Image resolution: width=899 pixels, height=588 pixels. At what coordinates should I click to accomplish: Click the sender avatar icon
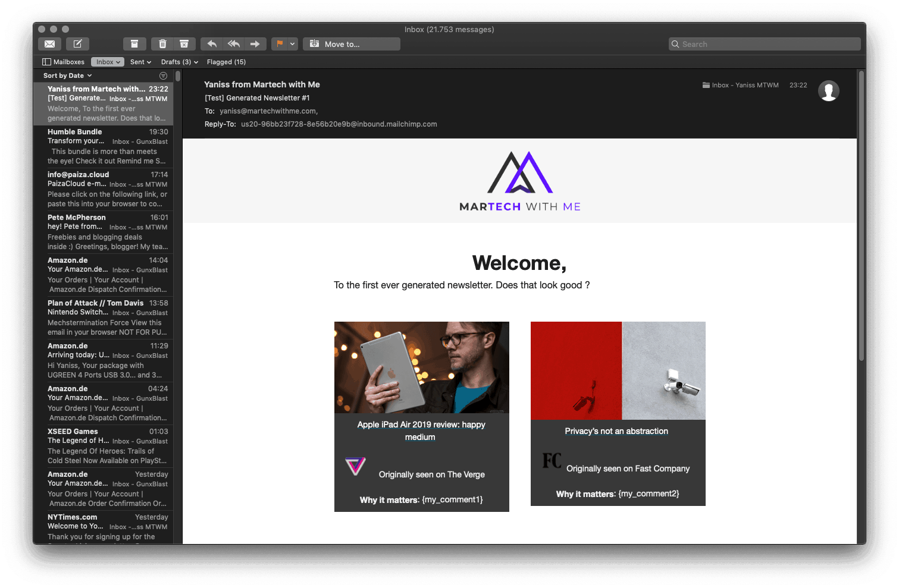click(828, 91)
